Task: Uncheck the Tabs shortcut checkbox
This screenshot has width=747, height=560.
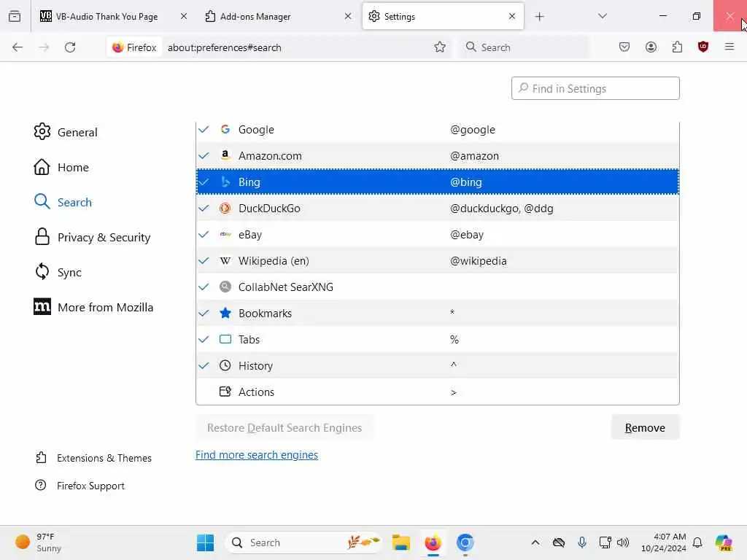Action: click(204, 340)
